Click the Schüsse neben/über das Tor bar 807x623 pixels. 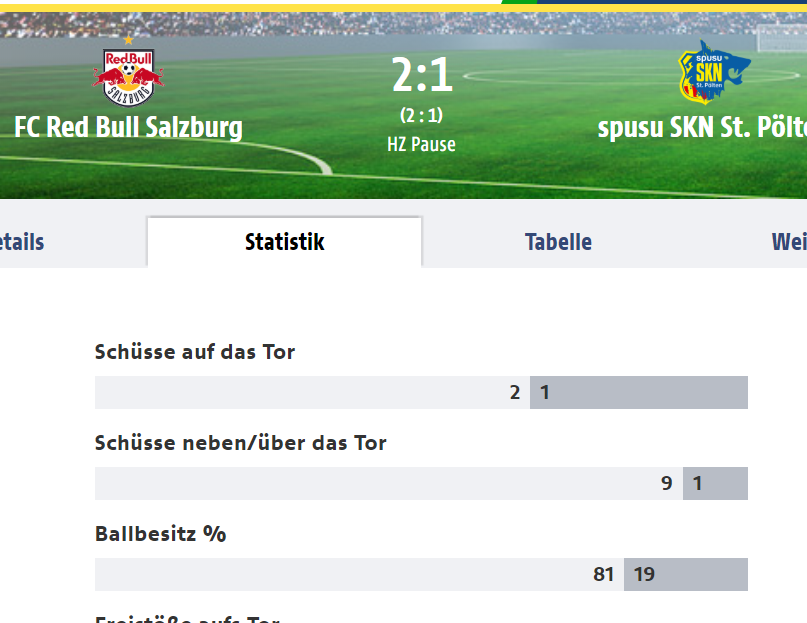[x=422, y=483]
